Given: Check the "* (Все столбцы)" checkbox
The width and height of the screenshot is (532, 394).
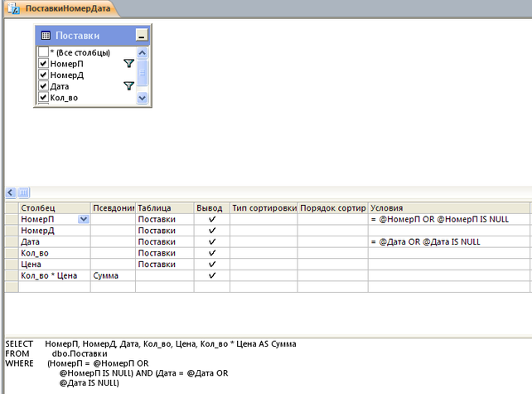Looking at the screenshot, I should pyautogui.click(x=43, y=52).
